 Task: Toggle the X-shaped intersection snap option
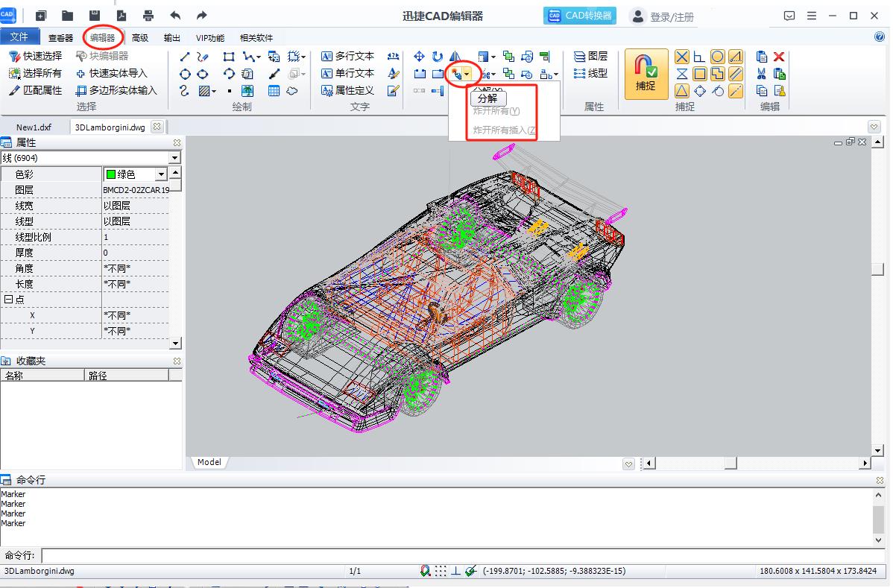click(682, 57)
